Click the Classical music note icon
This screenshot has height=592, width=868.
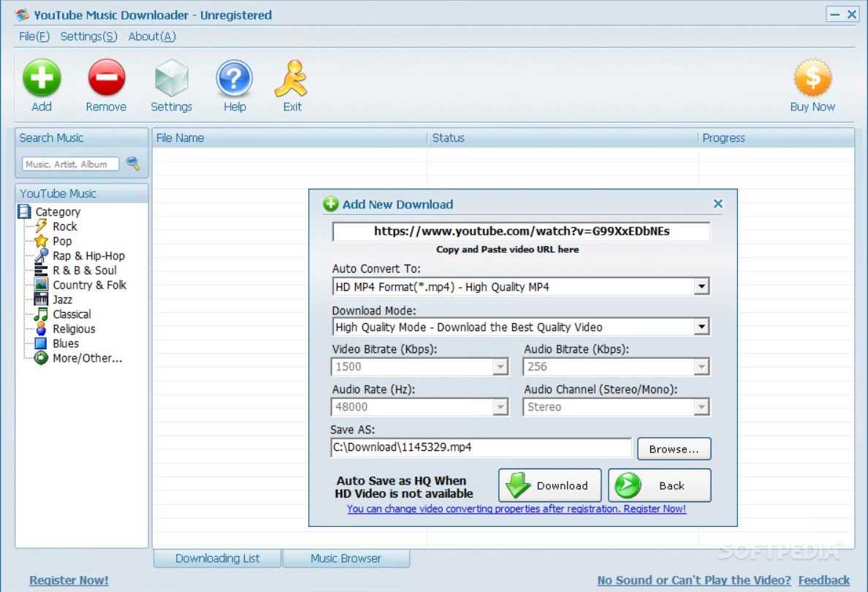[x=41, y=314]
